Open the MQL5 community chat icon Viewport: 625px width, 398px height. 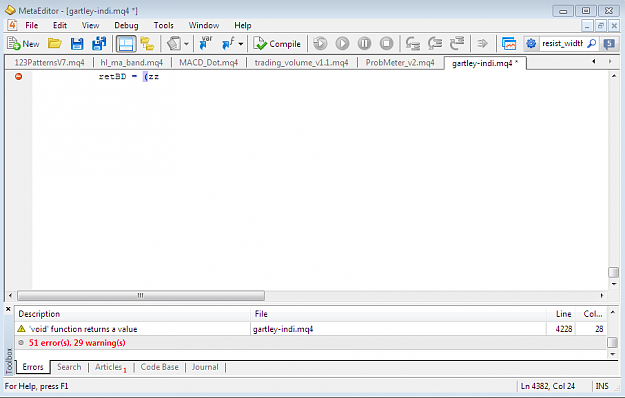[x=609, y=43]
